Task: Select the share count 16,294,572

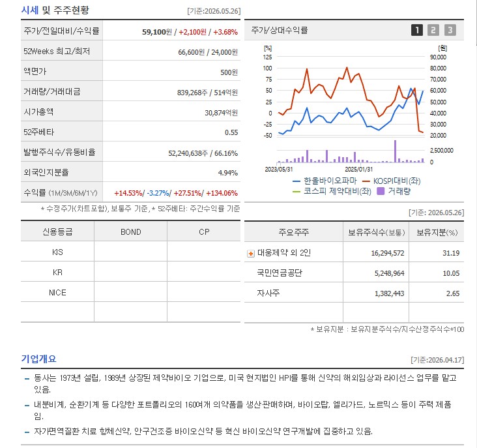Action: point(388,253)
